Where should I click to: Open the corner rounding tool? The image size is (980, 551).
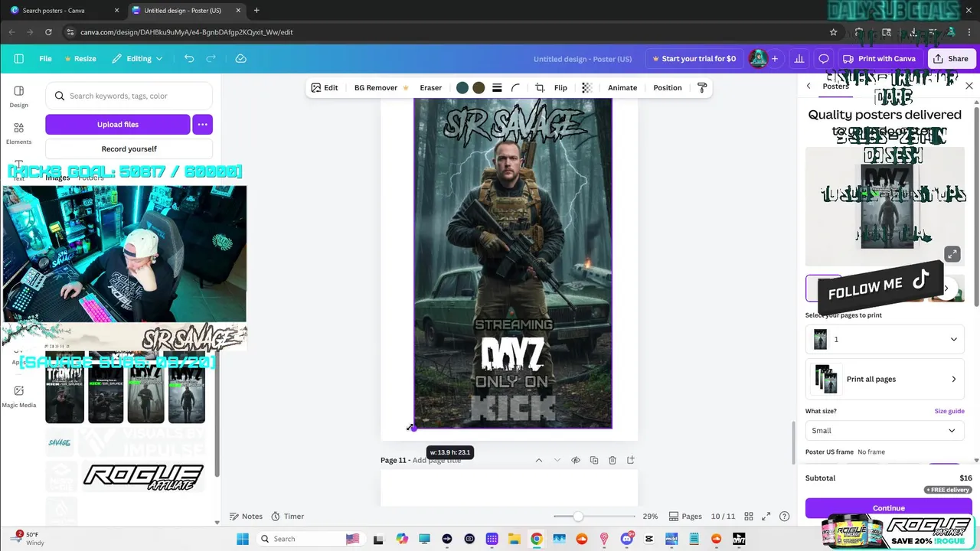pos(515,88)
